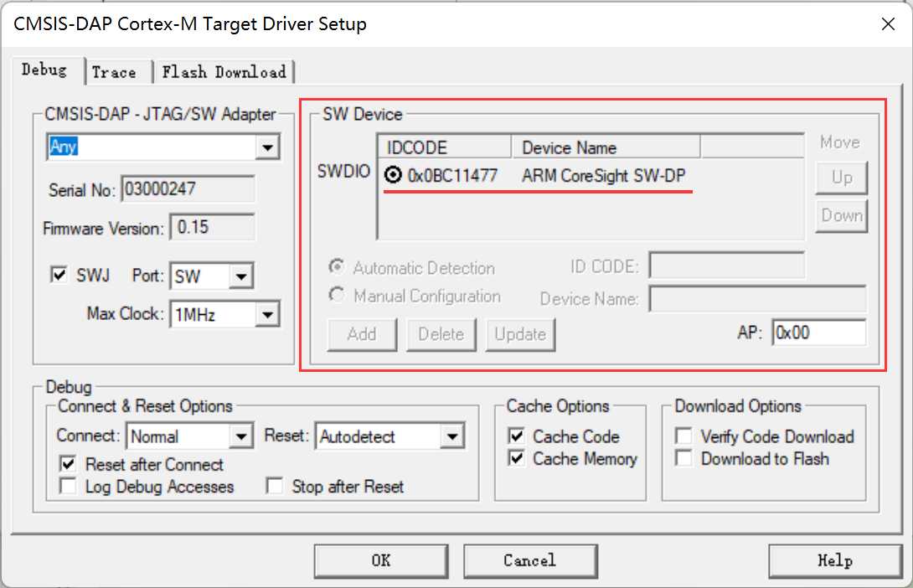Enable Log Debug Accesses
This screenshot has width=913, height=588.
[x=68, y=487]
